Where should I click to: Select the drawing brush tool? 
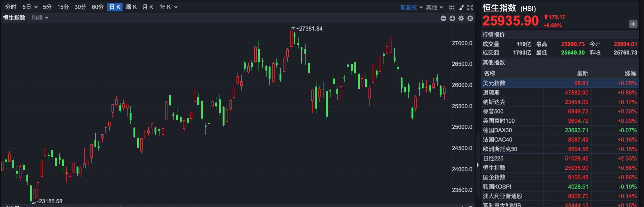coord(461,7)
